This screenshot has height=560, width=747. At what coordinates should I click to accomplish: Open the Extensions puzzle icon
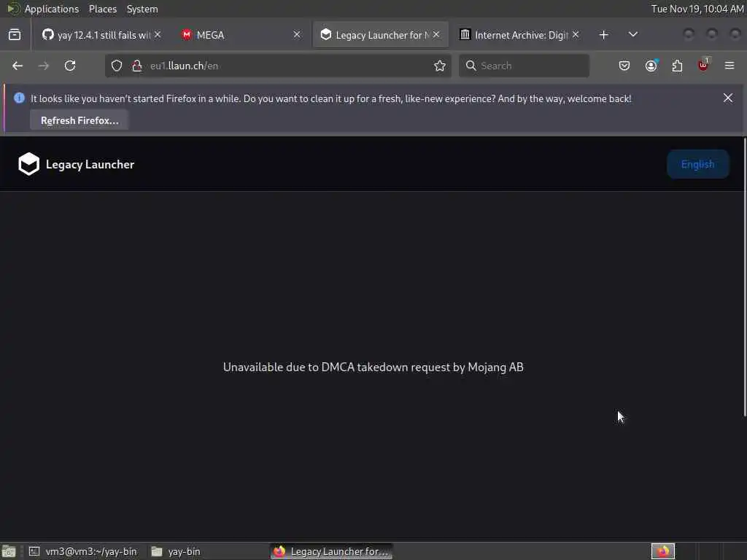[678, 66]
